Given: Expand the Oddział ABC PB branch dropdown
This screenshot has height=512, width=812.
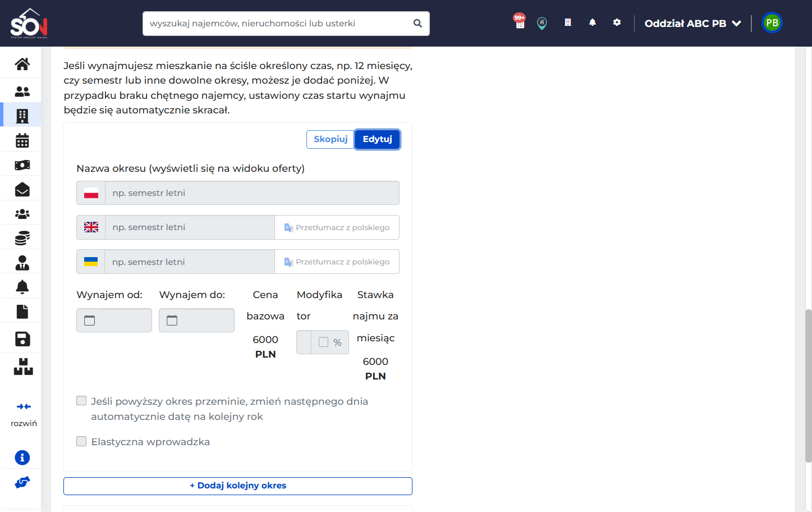Looking at the screenshot, I should coord(693,24).
